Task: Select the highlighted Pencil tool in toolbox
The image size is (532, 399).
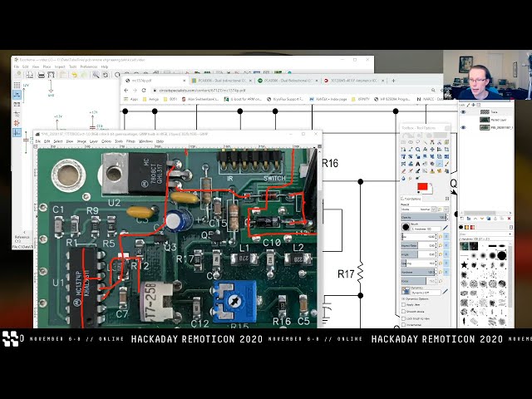Action: 440,164
